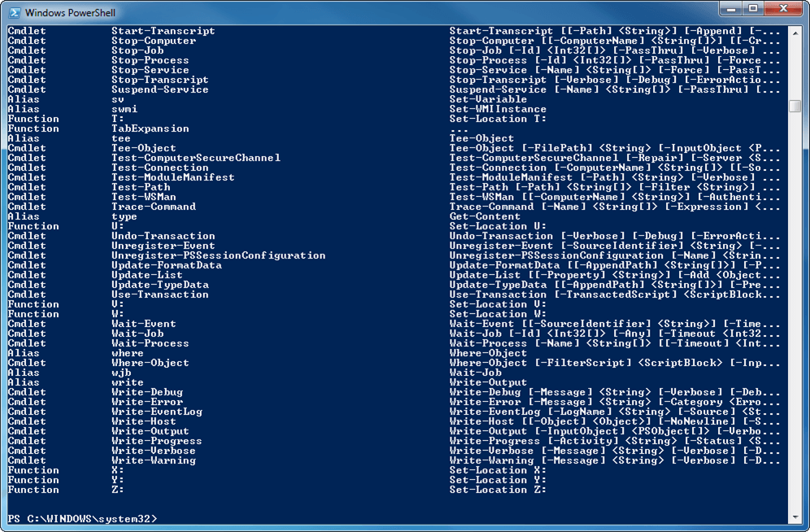
Task: Select the TabExpansion function entry
Action: point(150,129)
